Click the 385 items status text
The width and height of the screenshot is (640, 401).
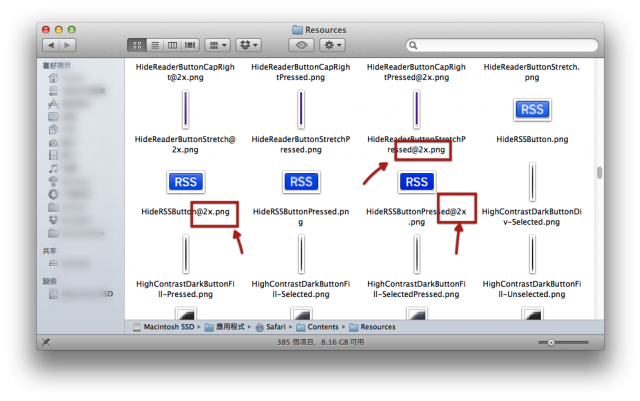[320, 342]
